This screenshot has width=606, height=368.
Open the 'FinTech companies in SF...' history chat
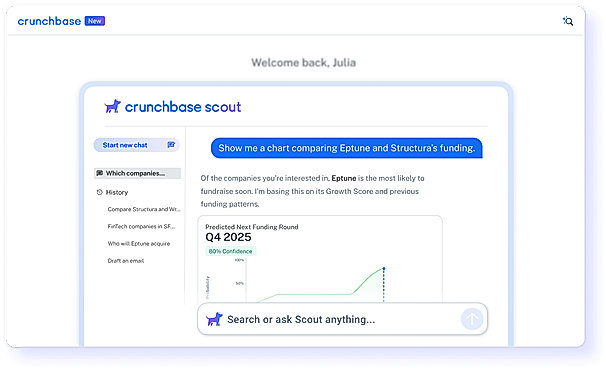click(141, 226)
